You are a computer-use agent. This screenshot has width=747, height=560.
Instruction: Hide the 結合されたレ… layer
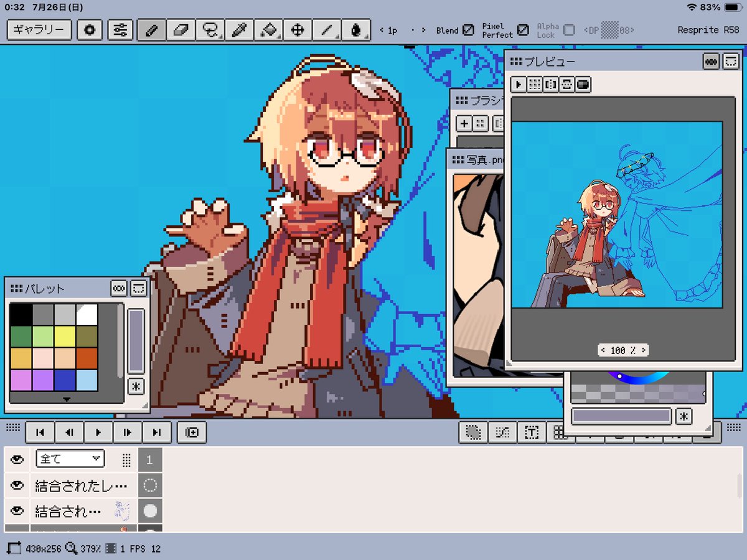point(17,485)
